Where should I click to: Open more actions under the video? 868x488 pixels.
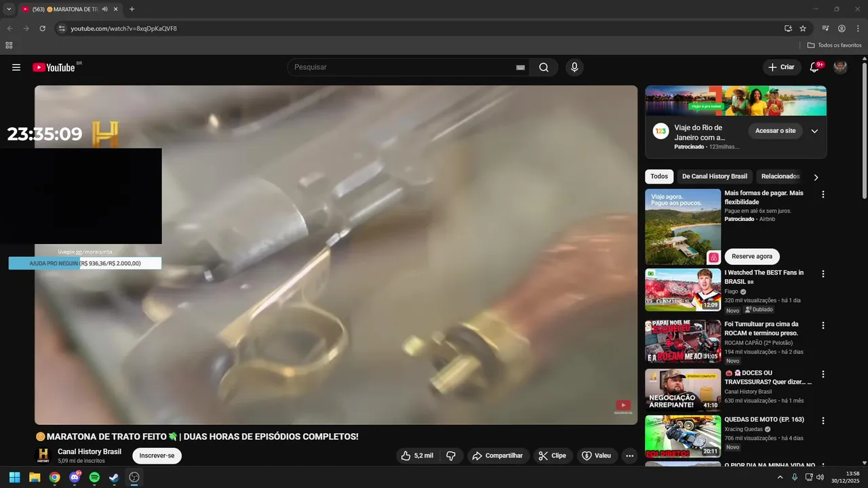[x=630, y=455]
